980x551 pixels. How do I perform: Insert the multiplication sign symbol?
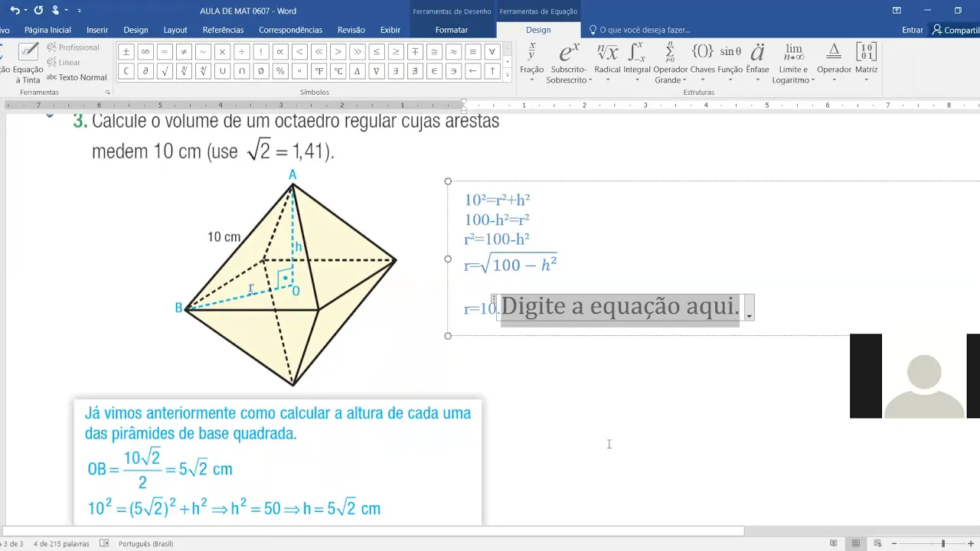222,52
